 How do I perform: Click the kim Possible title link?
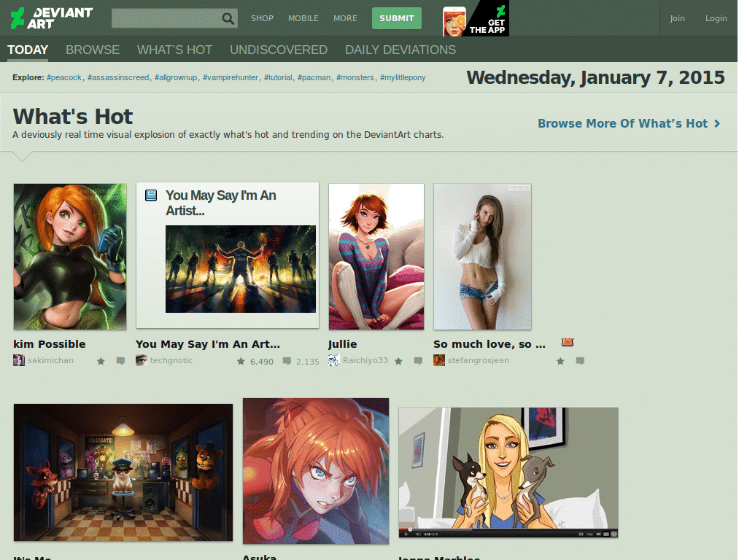coord(50,344)
